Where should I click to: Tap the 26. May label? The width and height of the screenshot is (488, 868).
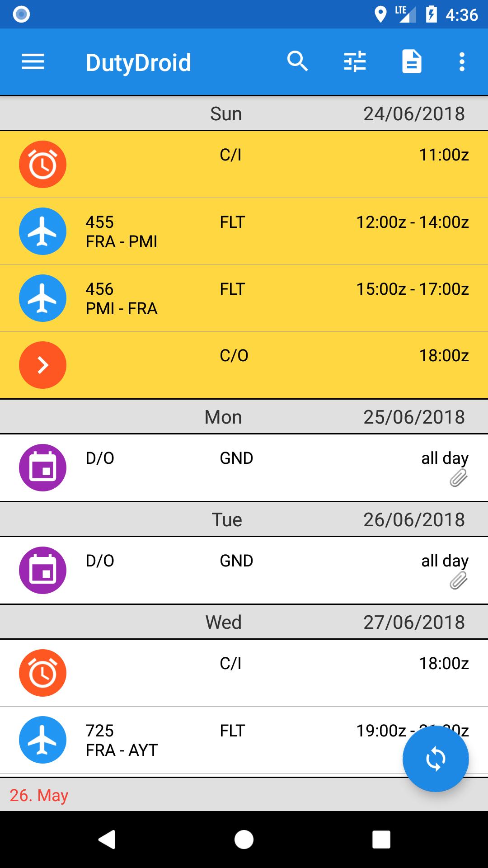tap(39, 795)
